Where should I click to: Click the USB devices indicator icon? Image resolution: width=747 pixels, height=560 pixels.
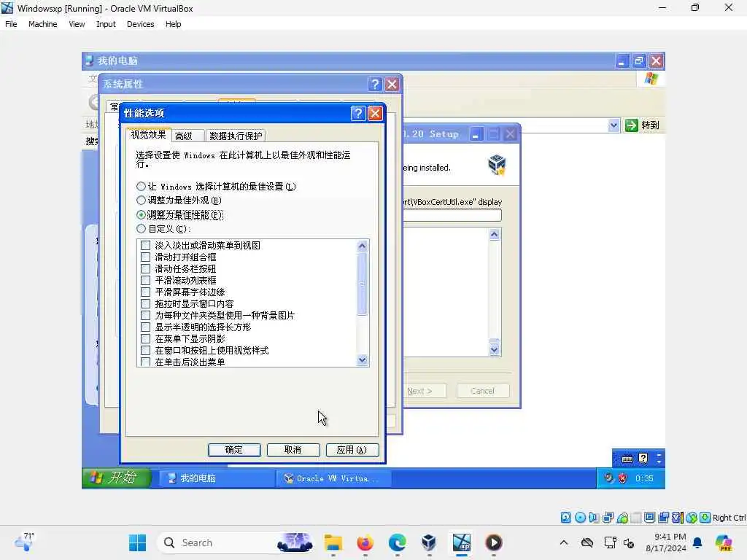click(x=622, y=518)
